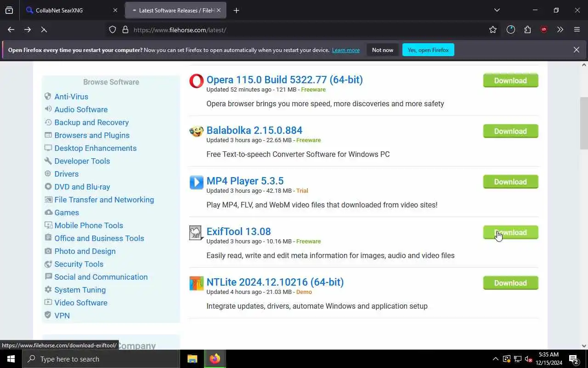Go back to the previous page
This screenshot has width=588, height=368.
(x=11, y=29)
